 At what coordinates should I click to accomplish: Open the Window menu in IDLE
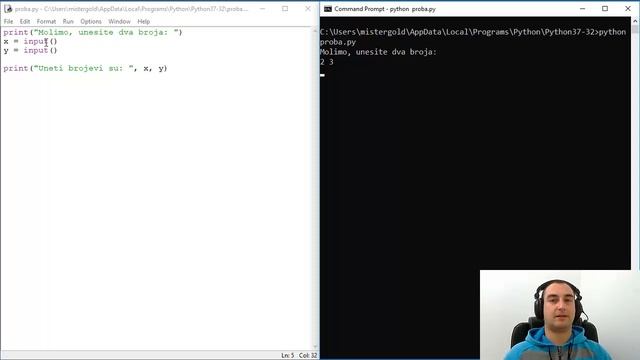pos(119,21)
